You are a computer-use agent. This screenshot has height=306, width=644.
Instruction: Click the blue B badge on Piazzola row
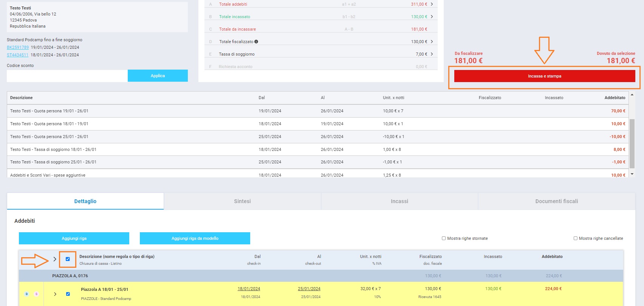pos(26,294)
